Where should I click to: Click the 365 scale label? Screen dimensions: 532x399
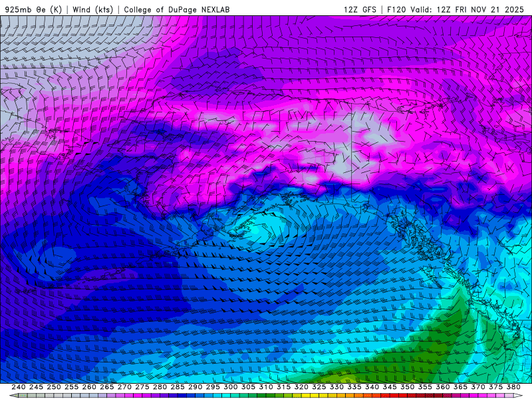(460, 387)
